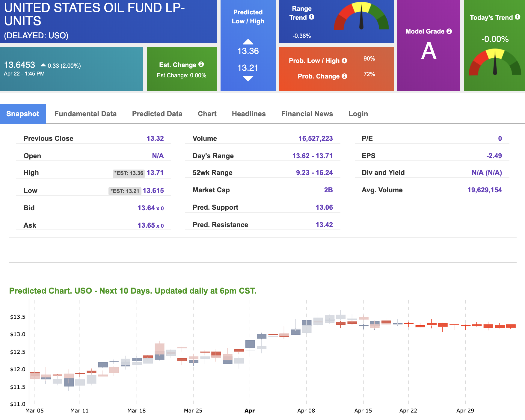Screen dimensions: 525x420
Task: Click the Apr 22 date label on chart
Action: (408, 411)
